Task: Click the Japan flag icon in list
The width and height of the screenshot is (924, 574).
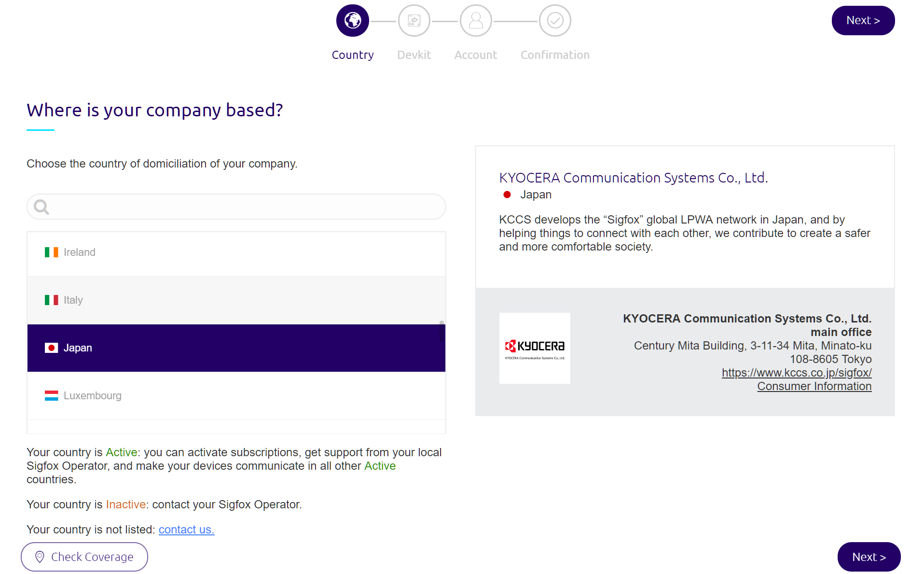Action: tap(51, 348)
